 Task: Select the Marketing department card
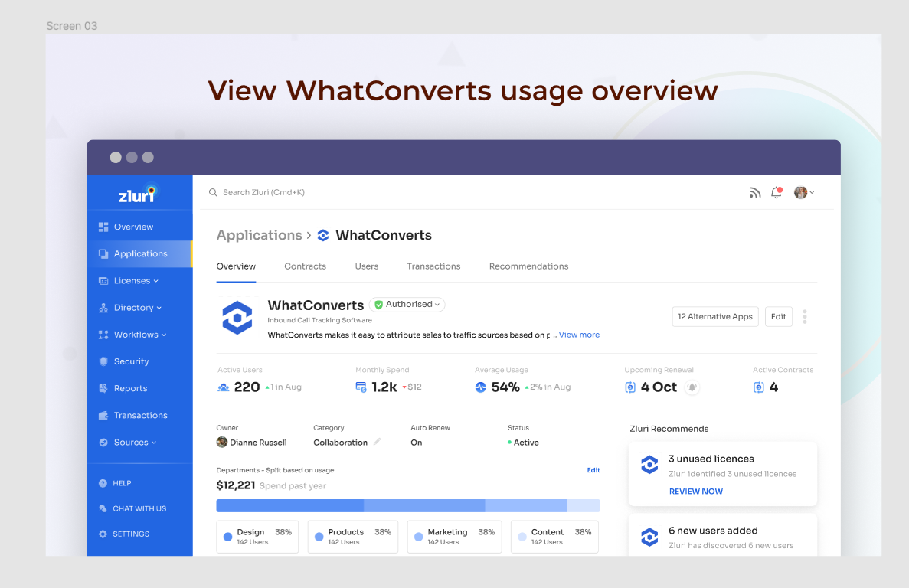[x=455, y=537]
